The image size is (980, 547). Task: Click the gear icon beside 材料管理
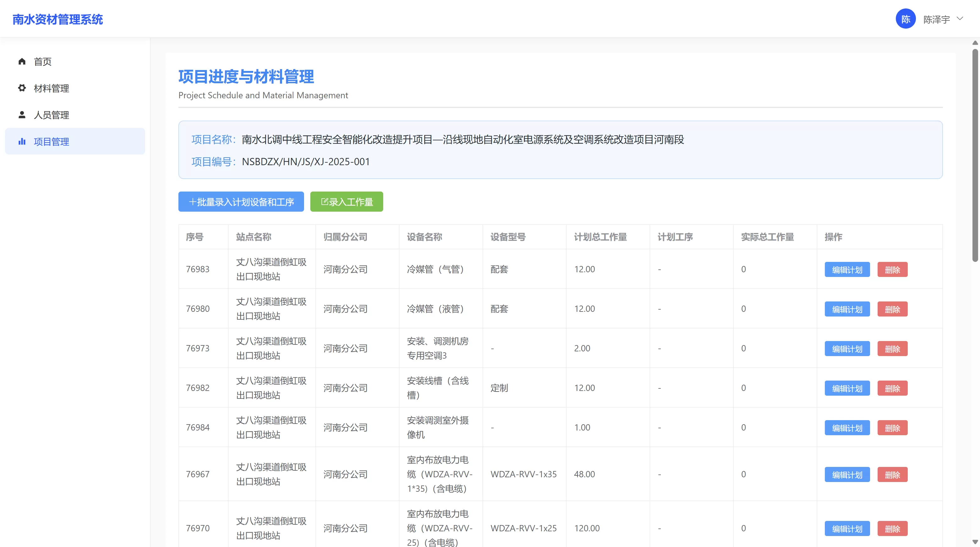22,88
